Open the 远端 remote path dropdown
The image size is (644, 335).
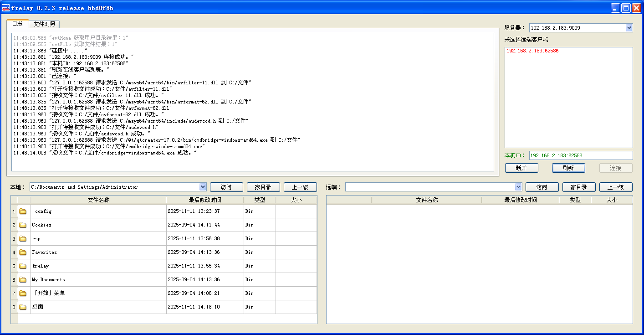point(518,187)
